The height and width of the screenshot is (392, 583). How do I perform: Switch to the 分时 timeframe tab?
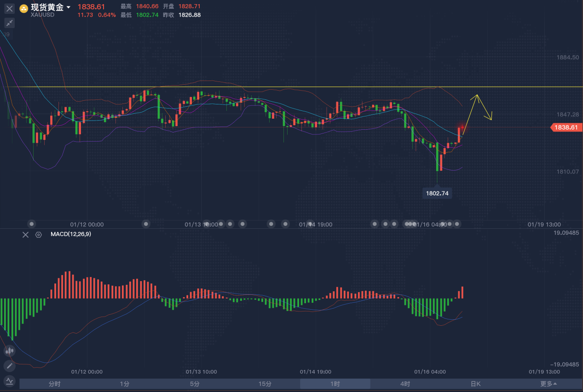click(54, 384)
